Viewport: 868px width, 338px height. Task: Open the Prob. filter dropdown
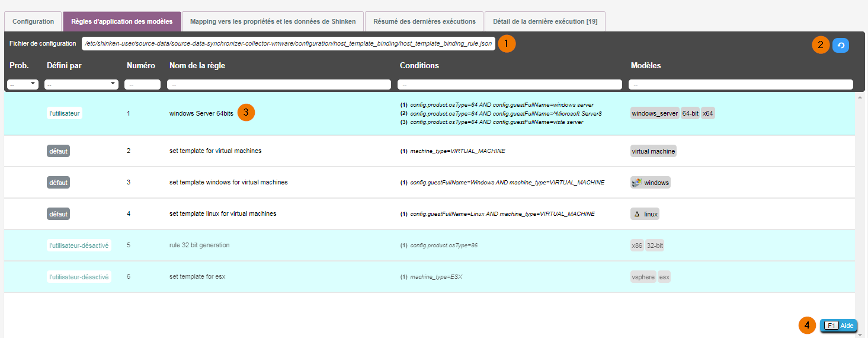[x=23, y=85]
